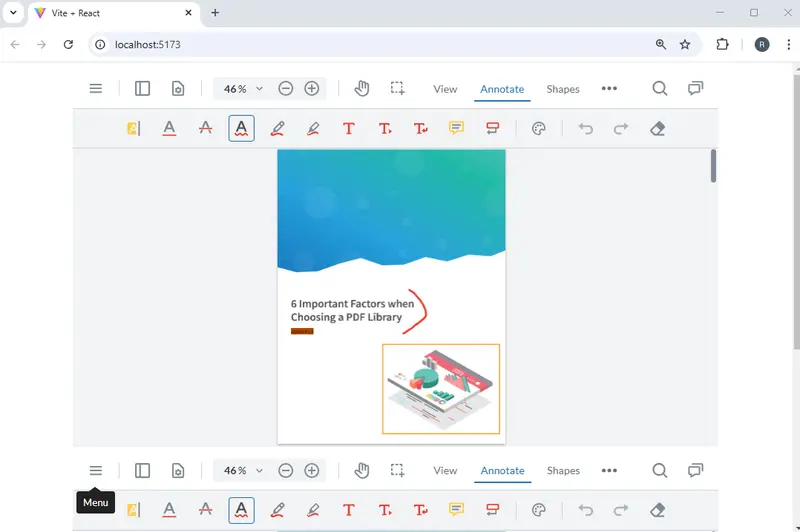Open the browser Extensions puzzle icon
Screen dimensions: 800x532
[x=722, y=44]
